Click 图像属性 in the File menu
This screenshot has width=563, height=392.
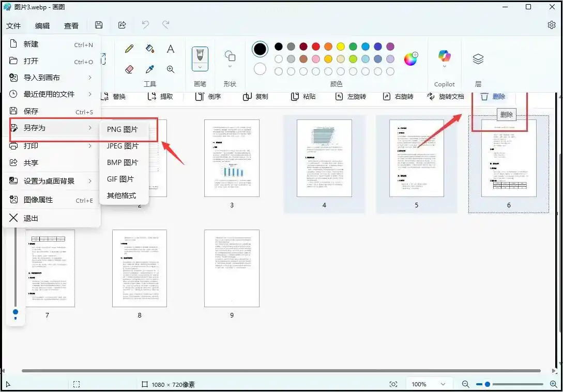(x=38, y=200)
